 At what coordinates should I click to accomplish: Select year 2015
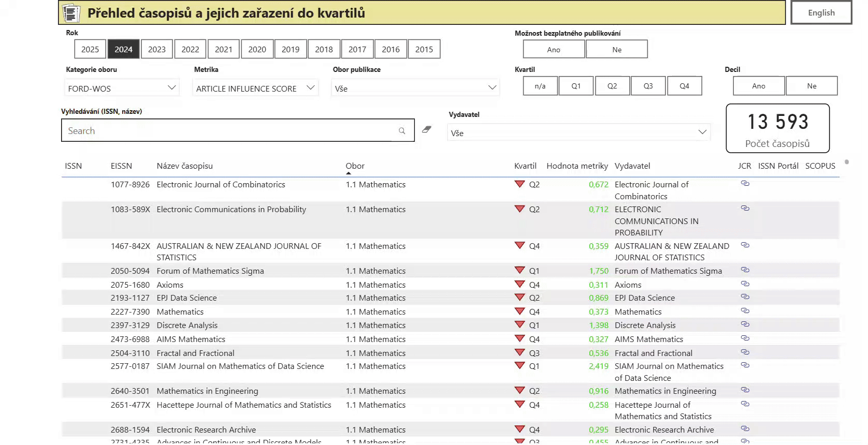[x=424, y=49]
